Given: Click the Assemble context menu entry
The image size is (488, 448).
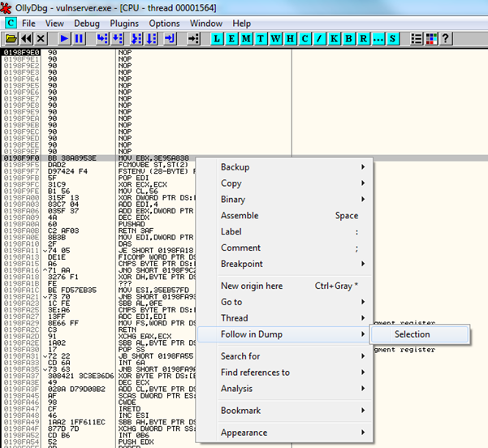Looking at the screenshot, I should [240, 215].
